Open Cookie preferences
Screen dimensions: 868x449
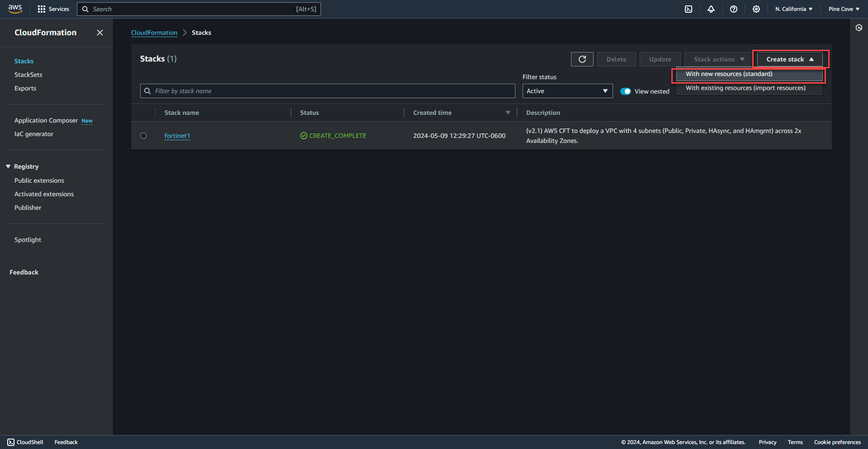pyautogui.click(x=837, y=442)
